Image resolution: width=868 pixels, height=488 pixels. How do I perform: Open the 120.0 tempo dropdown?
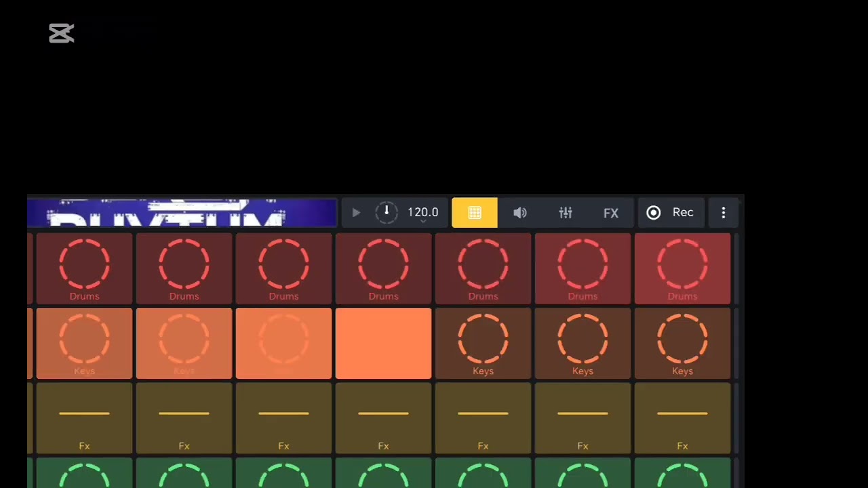coord(422,213)
